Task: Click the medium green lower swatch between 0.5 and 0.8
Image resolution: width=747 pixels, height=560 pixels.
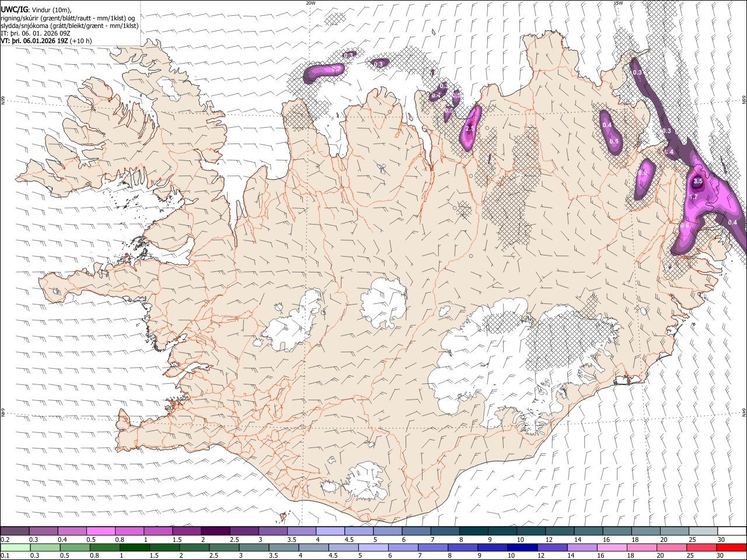Action: point(75,547)
